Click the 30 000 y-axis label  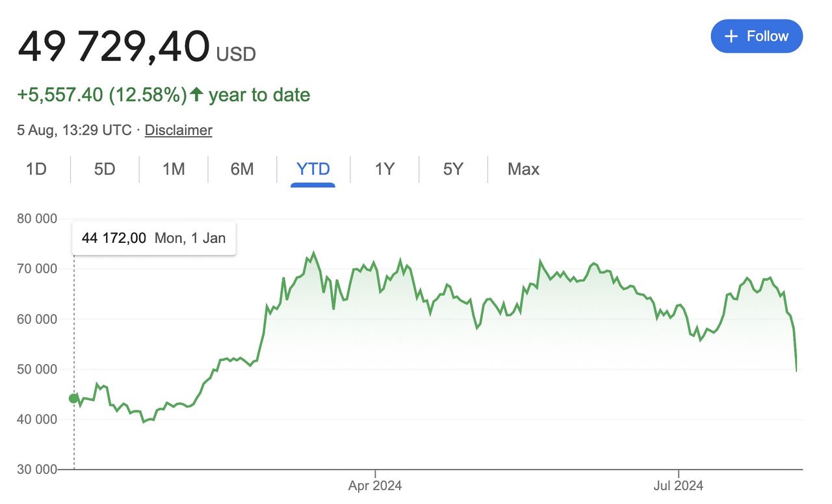[37, 470]
